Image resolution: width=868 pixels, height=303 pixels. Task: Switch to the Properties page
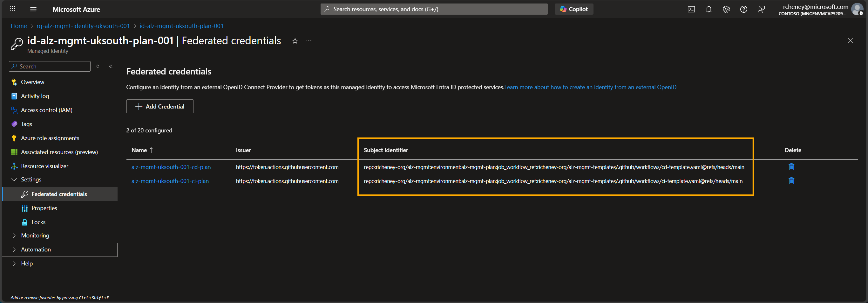tap(44, 208)
